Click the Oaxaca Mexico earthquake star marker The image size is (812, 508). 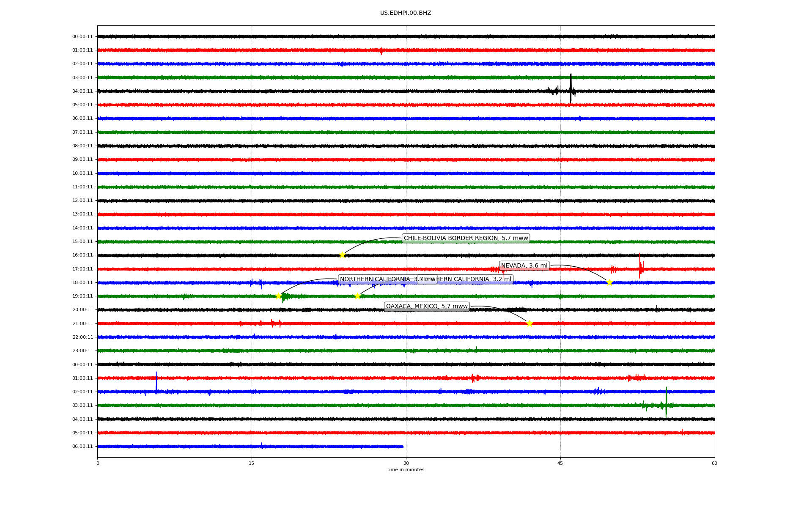529,323
